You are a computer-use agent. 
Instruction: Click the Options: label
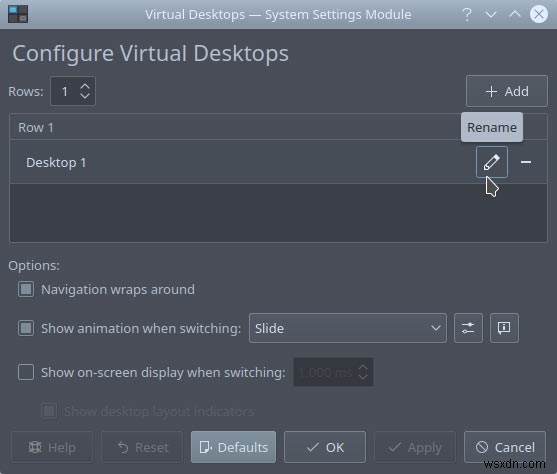coord(34,265)
